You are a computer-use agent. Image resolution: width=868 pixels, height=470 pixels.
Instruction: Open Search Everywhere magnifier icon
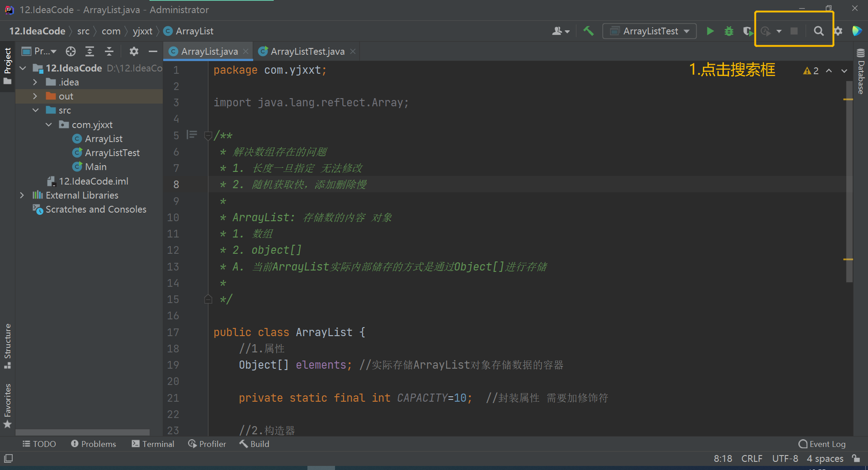(818, 31)
